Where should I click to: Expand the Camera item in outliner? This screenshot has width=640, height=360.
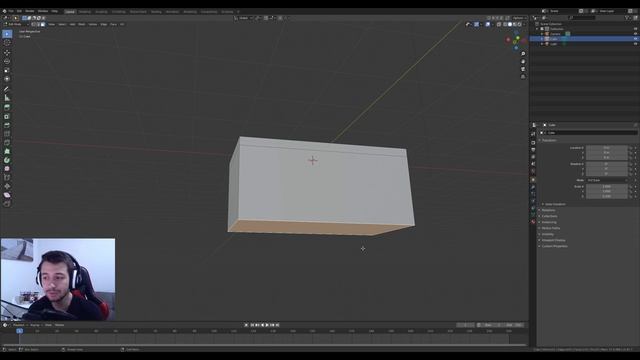542,34
